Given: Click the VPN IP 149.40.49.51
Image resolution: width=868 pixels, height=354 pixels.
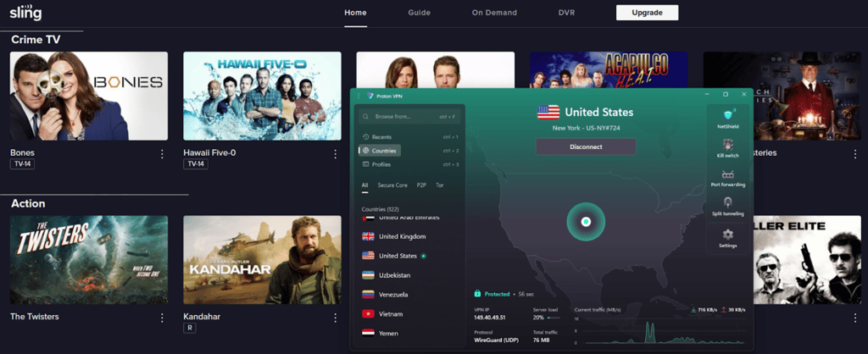Looking at the screenshot, I should [491, 318].
